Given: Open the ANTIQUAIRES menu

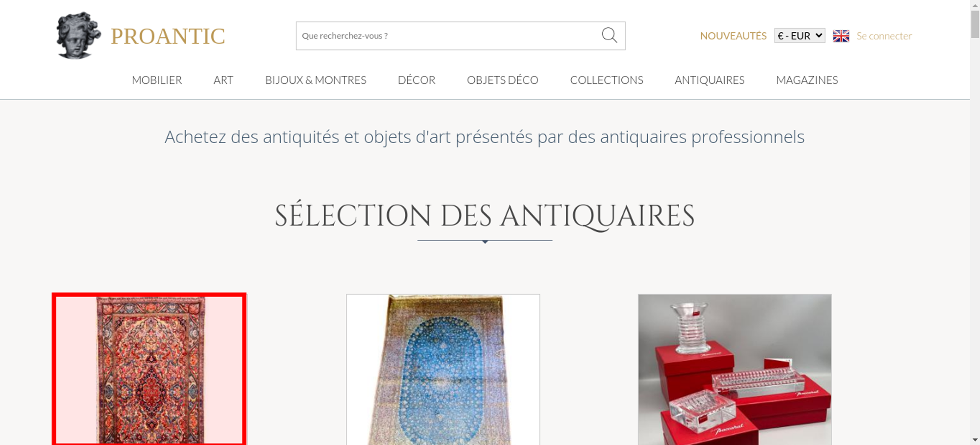Looking at the screenshot, I should pyautogui.click(x=710, y=80).
